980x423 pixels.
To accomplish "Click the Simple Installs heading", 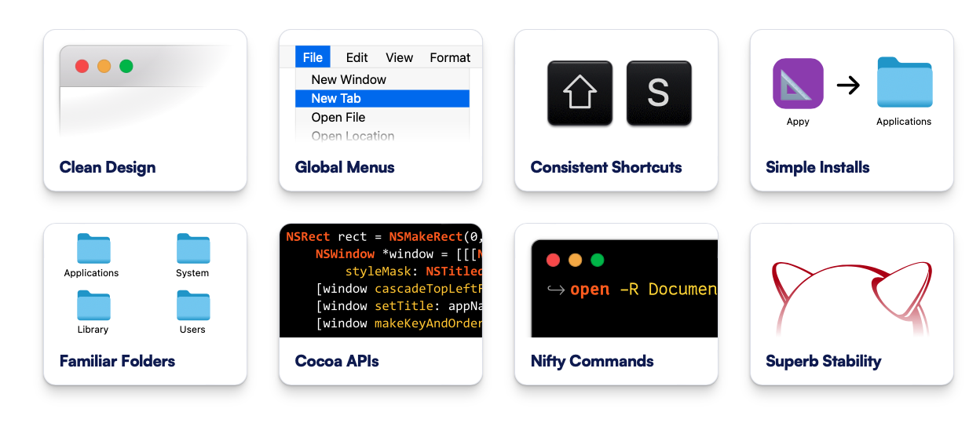I will [817, 167].
